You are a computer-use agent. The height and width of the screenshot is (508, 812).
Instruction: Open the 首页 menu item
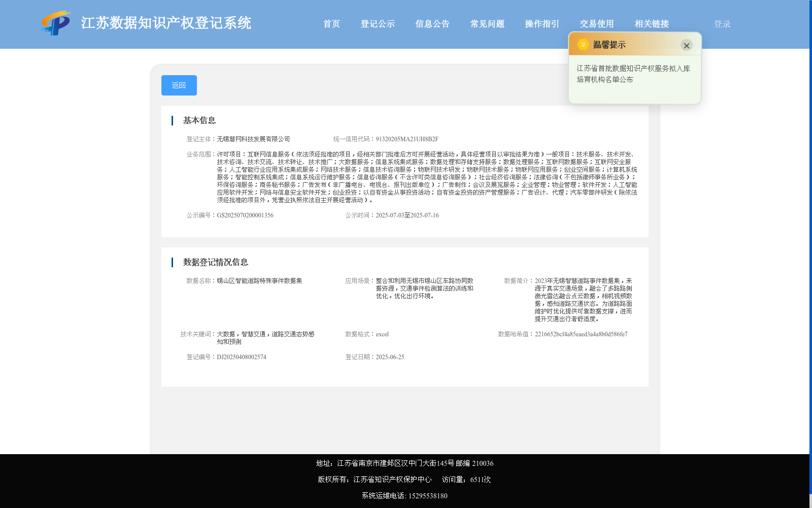(331, 24)
